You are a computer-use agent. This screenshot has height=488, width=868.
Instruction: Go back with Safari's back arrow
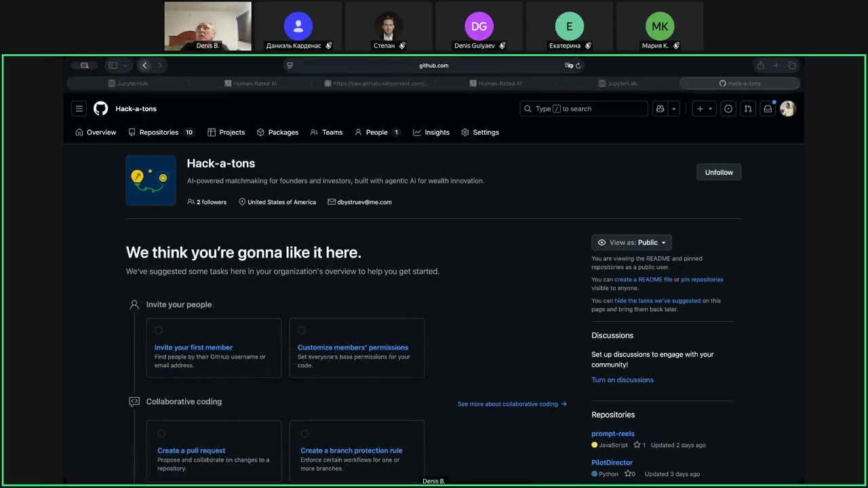[144, 66]
